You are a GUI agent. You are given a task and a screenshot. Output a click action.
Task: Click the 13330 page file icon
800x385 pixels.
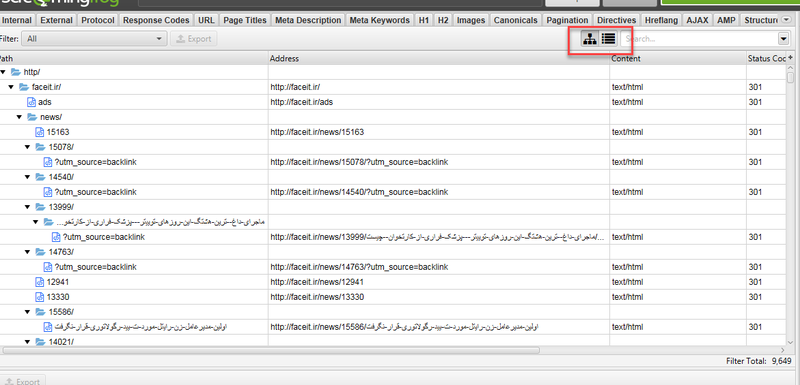pyautogui.click(x=39, y=297)
